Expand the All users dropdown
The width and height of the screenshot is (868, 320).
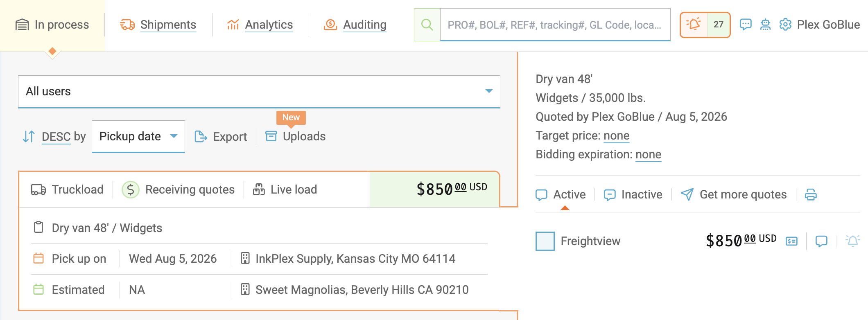pyautogui.click(x=259, y=92)
